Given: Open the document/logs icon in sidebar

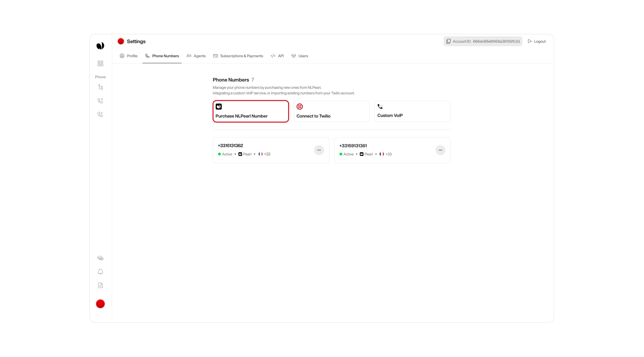Looking at the screenshot, I should pyautogui.click(x=100, y=285).
